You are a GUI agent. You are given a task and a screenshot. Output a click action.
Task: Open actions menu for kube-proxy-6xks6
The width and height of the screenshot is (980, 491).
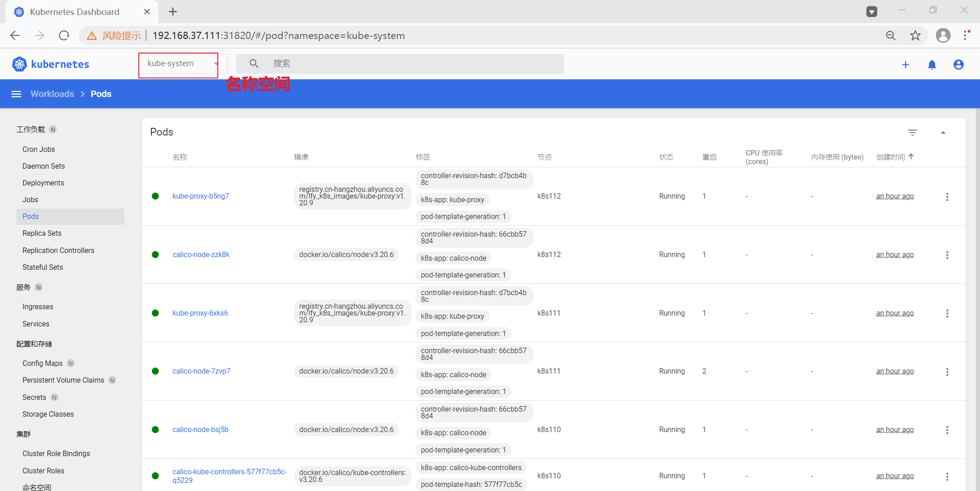(947, 313)
